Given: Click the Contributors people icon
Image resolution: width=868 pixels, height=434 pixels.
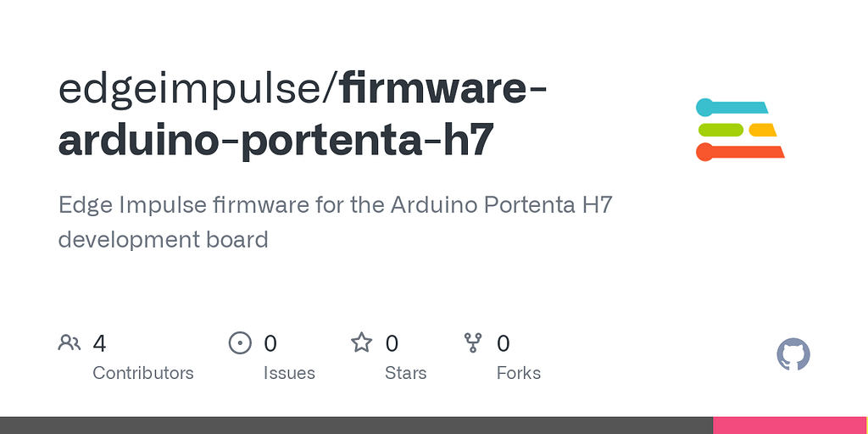Looking at the screenshot, I should pyautogui.click(x=70, y=343).
